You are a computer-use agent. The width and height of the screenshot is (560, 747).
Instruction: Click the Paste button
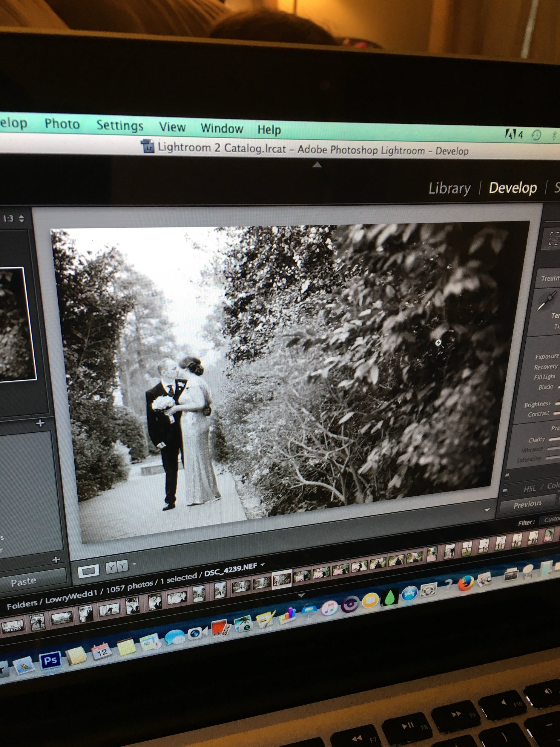[x=33, y=580]
